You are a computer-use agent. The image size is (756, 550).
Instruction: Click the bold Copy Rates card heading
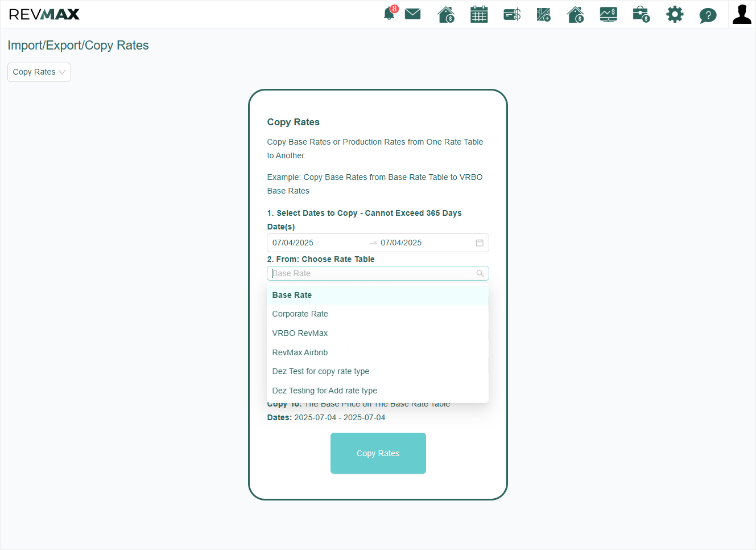coord(294,122)
